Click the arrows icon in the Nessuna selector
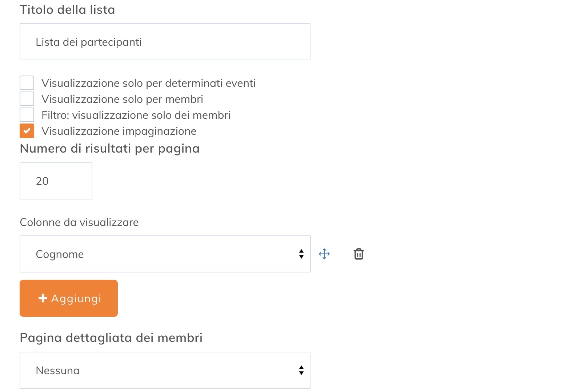 tap(301, 370)
